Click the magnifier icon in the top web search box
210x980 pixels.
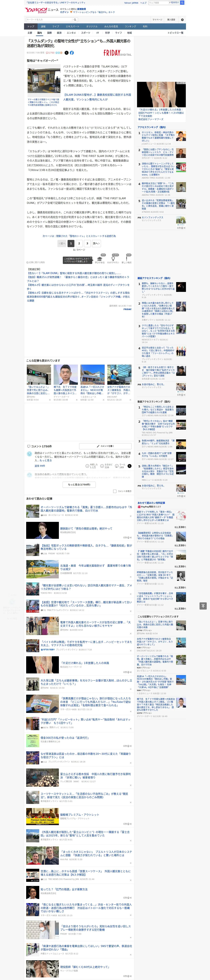182,3
